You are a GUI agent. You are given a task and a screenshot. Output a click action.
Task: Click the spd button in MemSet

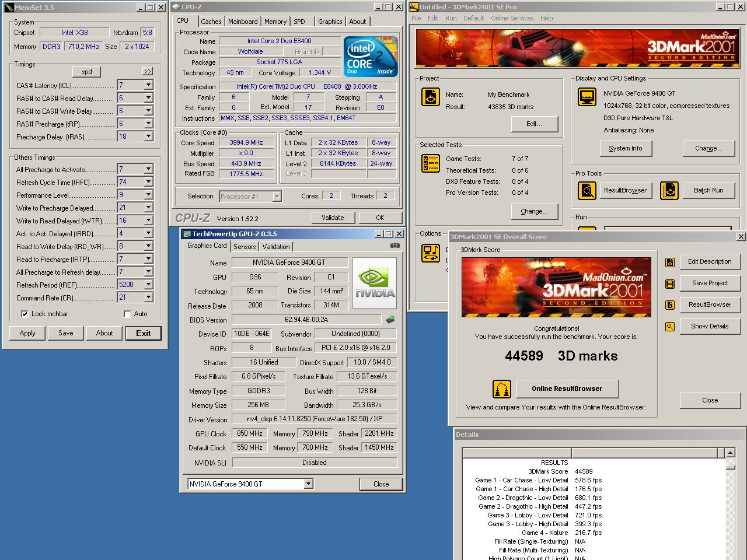tap(87, 72)
